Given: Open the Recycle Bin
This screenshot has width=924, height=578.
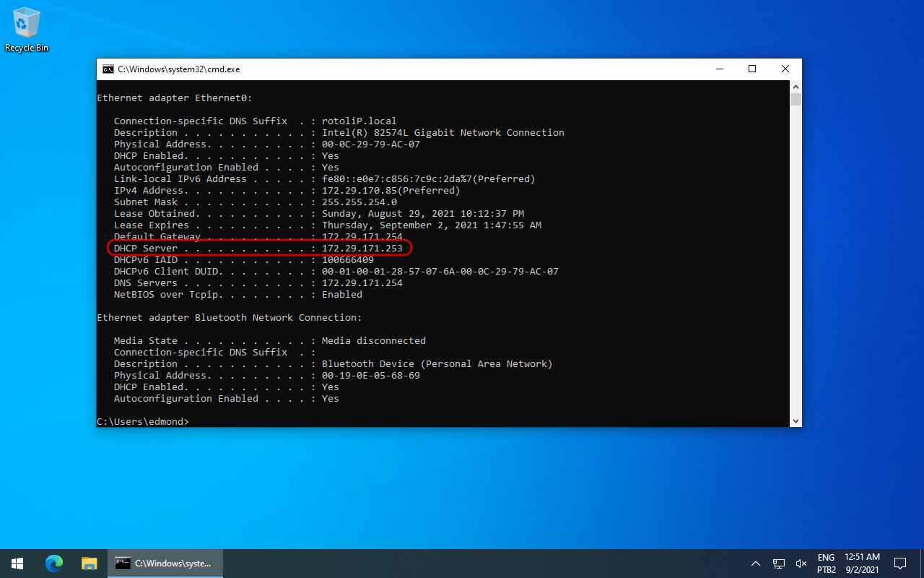Looking at the screenshot, I should 26,25.
